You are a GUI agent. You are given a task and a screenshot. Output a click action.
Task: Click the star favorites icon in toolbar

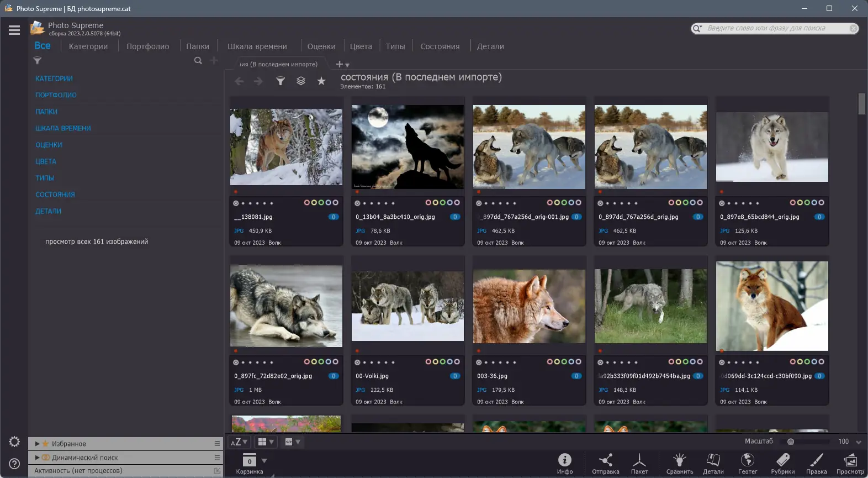tap(321, 81)
